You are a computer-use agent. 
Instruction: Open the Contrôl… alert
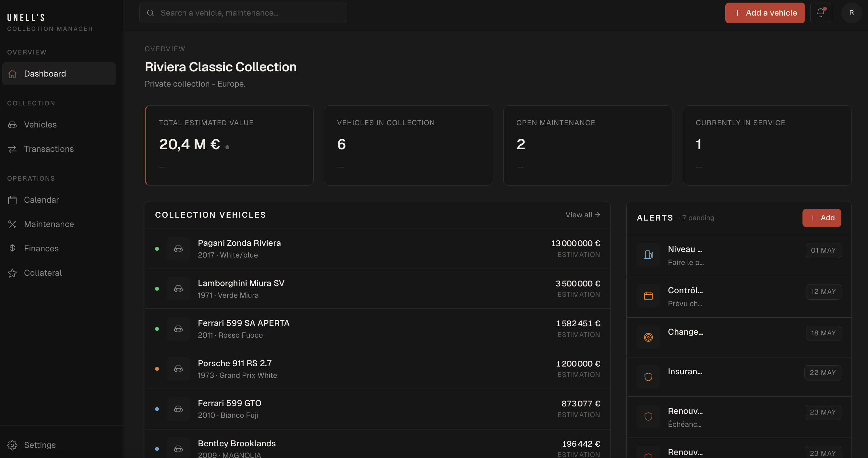[739, 297]
